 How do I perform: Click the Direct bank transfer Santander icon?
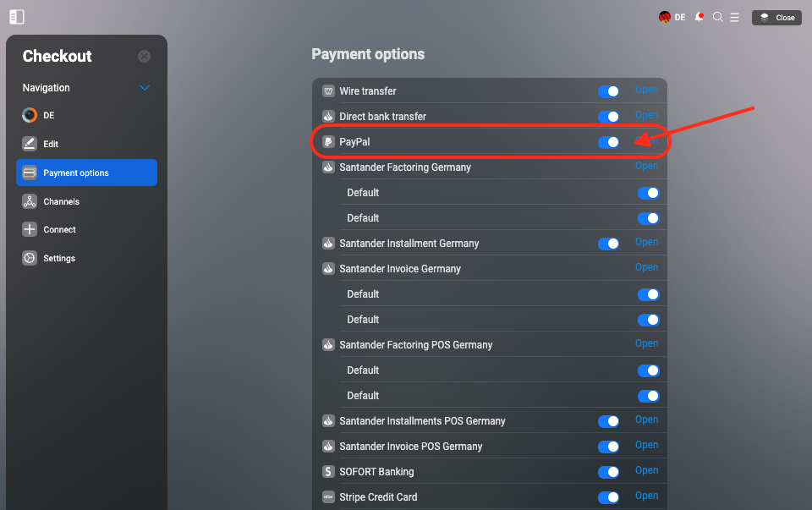pos(328,117)
